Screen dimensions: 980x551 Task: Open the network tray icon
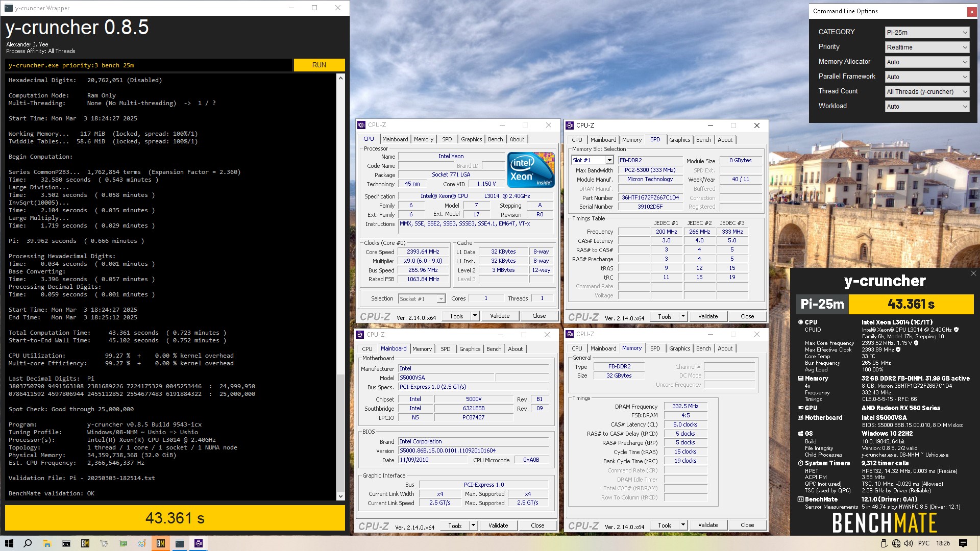pos(896,543)
